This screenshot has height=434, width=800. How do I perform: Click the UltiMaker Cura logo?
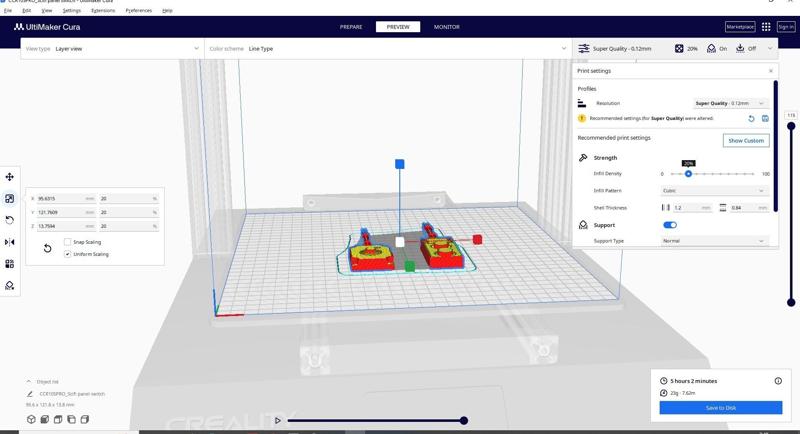point(47,27)
